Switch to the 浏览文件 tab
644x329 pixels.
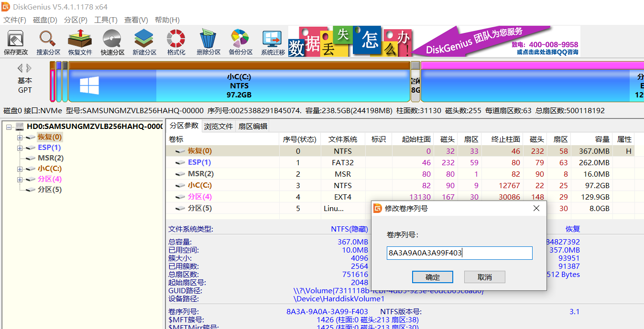[x=218, y=127]
